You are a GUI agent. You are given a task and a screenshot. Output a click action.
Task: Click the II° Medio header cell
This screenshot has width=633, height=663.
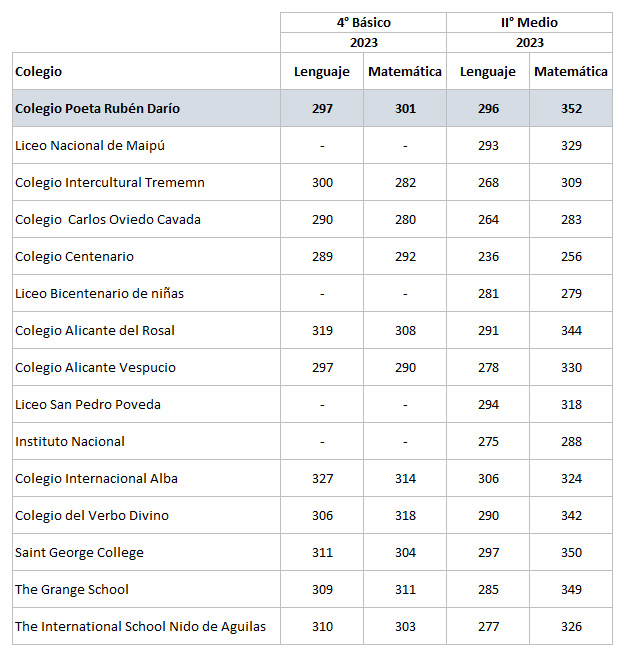(x=529, y=22)
